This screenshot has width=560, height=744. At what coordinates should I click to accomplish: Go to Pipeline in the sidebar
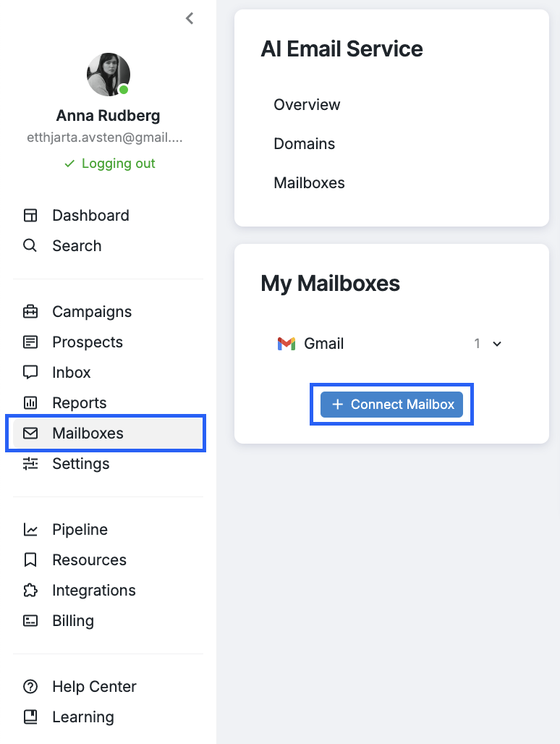[80, 530]
